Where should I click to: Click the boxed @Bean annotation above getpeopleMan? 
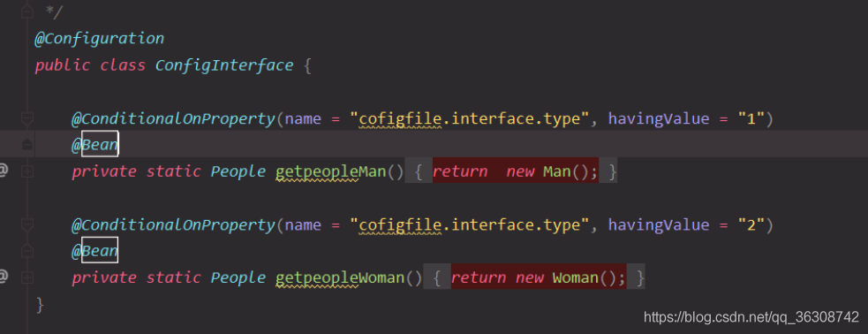[x=95, y=145]
